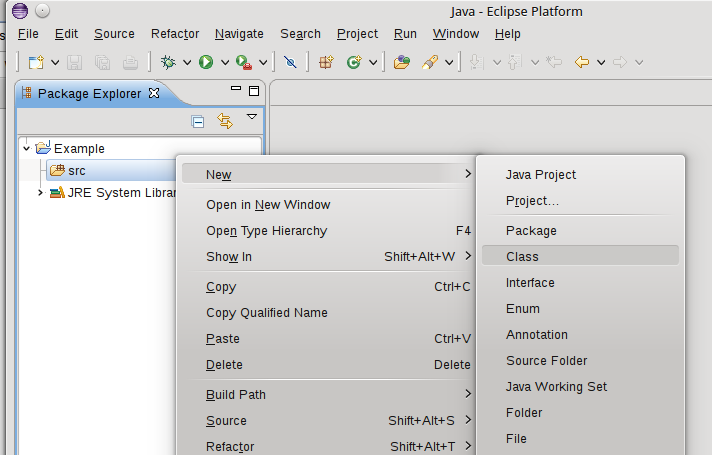Click the green Run button icon
Image resolution: width=712 pixels, height=455 pixels.
(206, 62)
